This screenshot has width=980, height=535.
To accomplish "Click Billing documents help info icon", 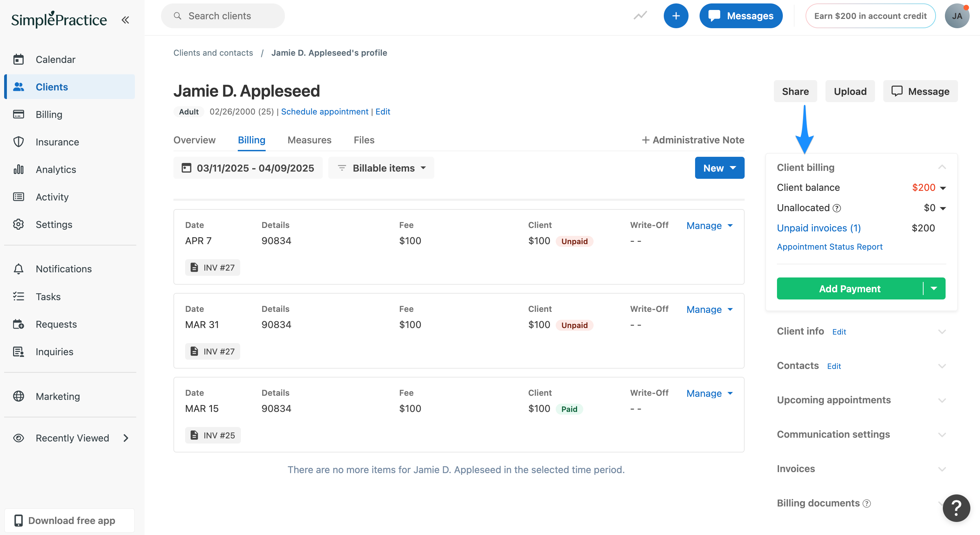I will [x=867, y=503].
